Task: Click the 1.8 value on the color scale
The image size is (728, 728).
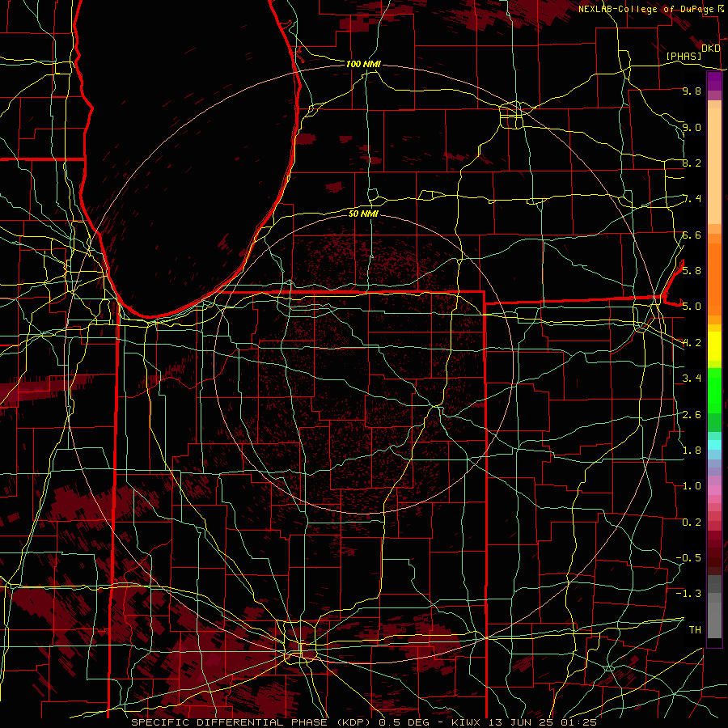Action: coord(692,451)
